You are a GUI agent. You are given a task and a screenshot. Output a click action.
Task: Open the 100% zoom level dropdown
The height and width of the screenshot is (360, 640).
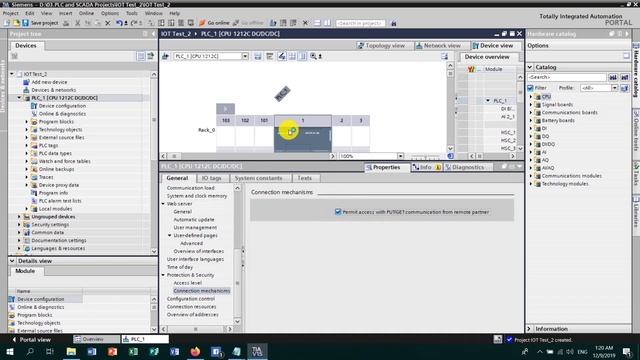(400, 156)
